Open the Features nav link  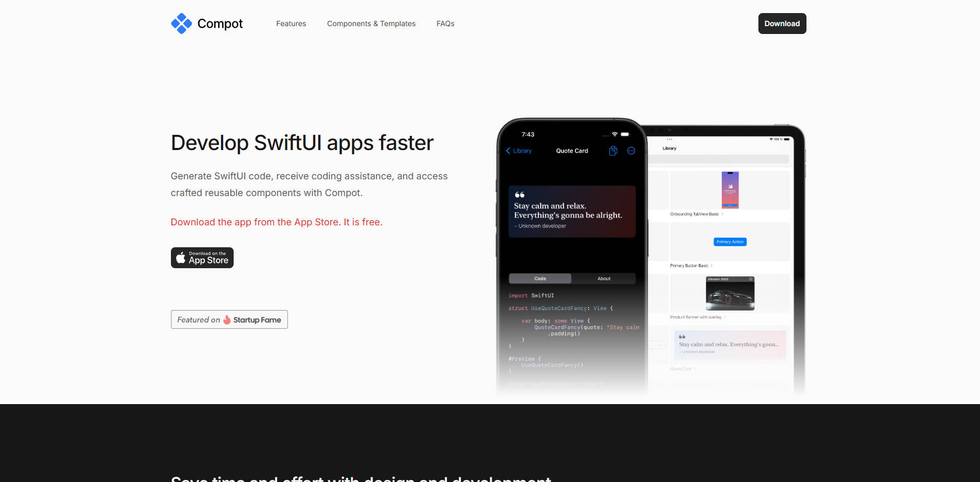click(291, 24)
